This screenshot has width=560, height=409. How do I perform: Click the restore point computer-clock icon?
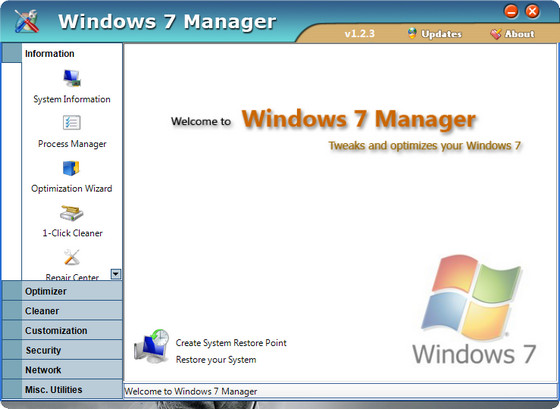[152, 346]
